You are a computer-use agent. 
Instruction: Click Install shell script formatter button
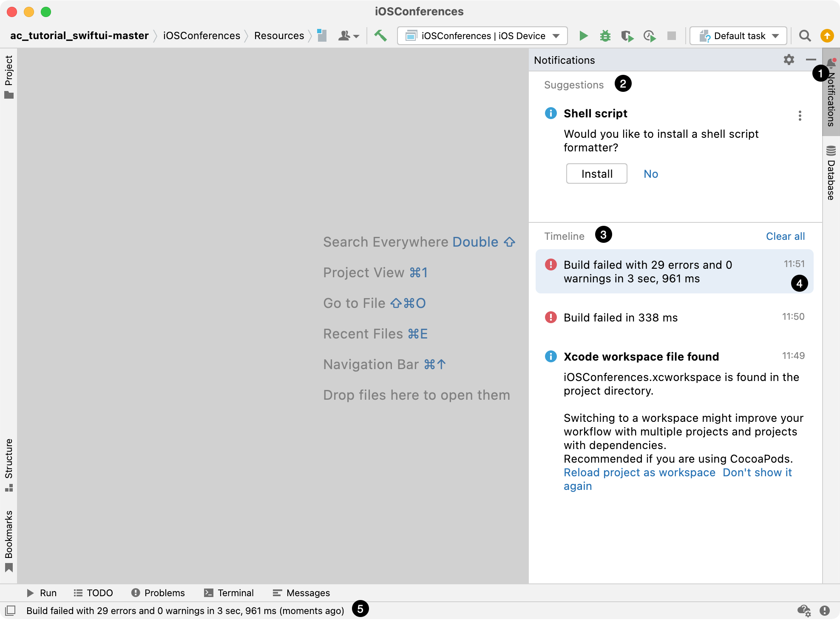[596, 173]
